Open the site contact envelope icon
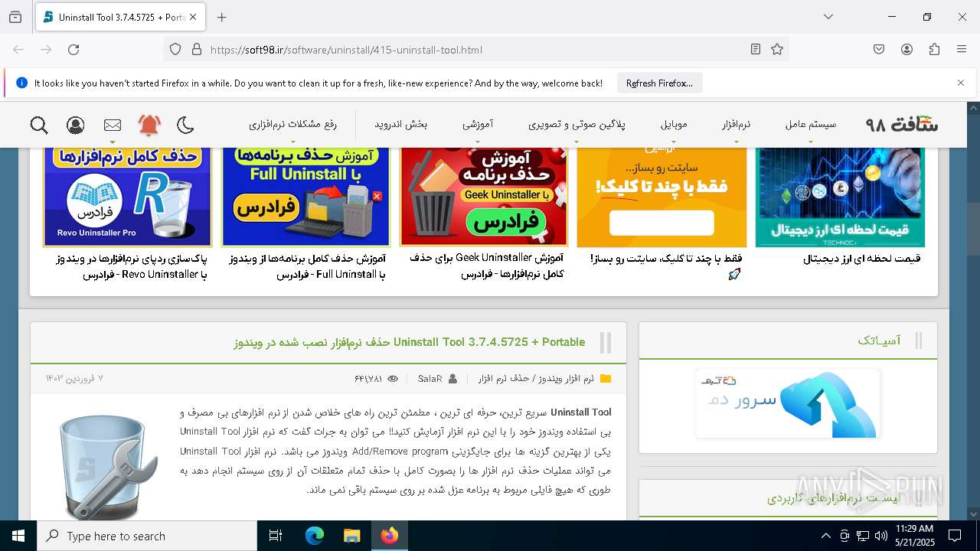 (113, 125)
